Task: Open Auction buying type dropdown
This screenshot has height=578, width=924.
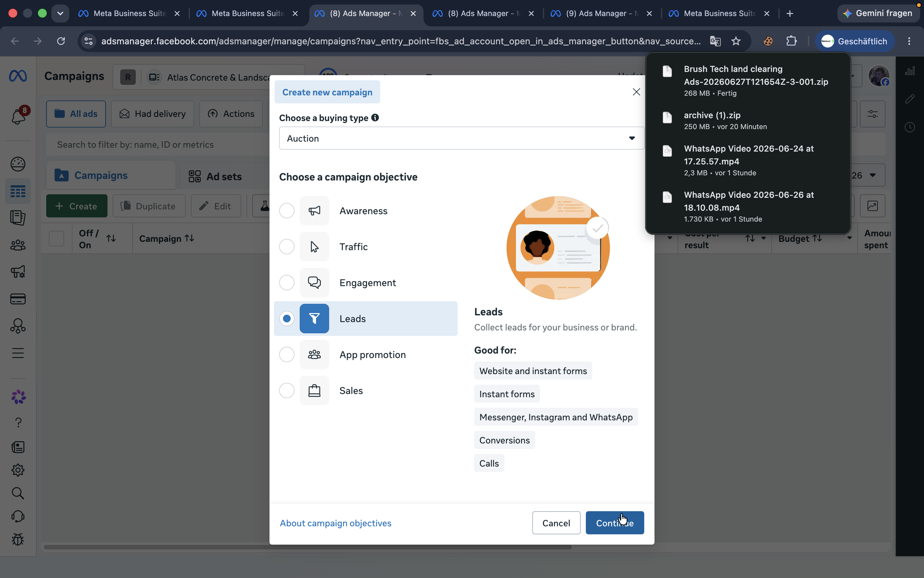Action: (461, 138)
